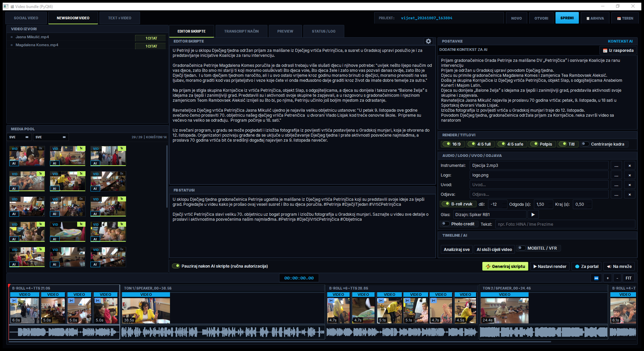
Task: Zoom in timeline with plus button
Action: click(607, 278)
